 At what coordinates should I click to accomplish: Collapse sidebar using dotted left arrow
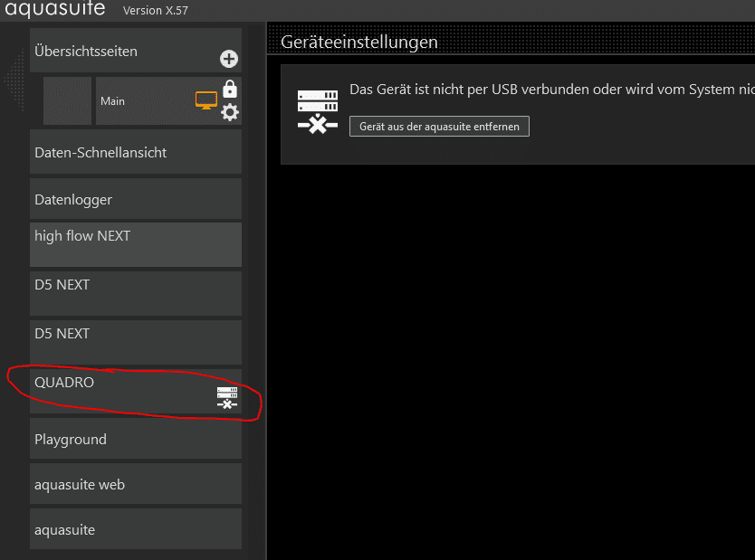click(x=14, y=80)
